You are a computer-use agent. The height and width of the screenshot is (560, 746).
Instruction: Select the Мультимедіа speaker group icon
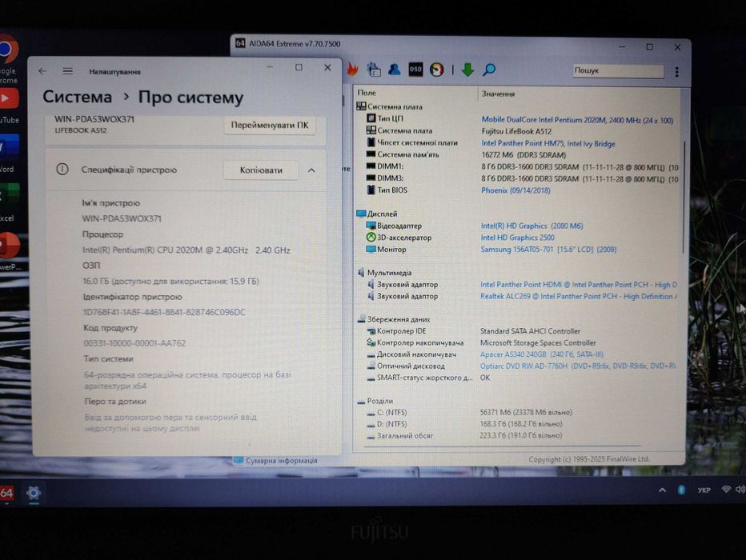coord(361,272)
